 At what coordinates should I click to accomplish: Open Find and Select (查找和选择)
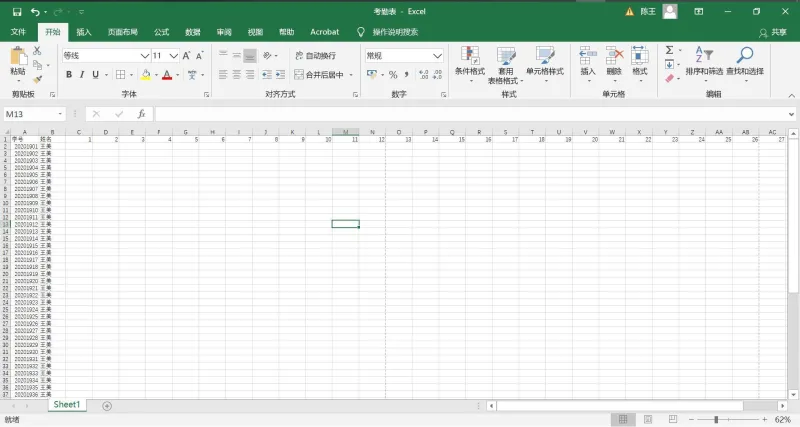[x=745, y=64]
